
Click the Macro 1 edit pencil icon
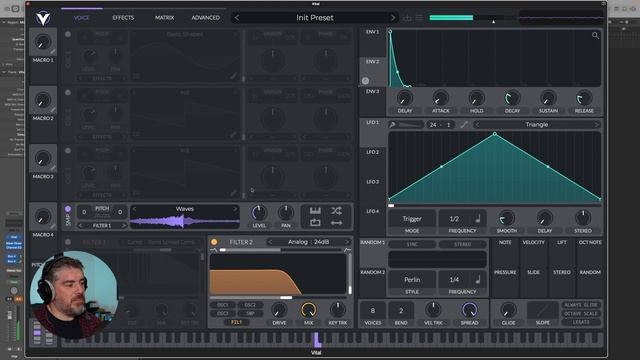click(x=53, y=52)
